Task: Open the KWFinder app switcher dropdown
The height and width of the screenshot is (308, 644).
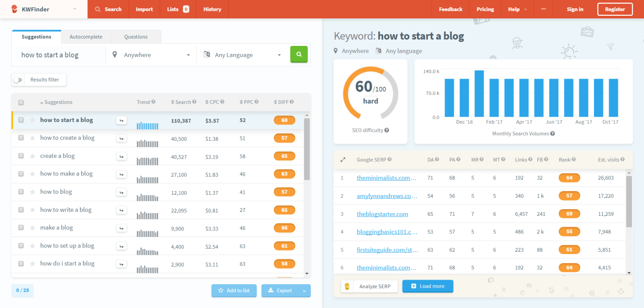Action: 74,9
